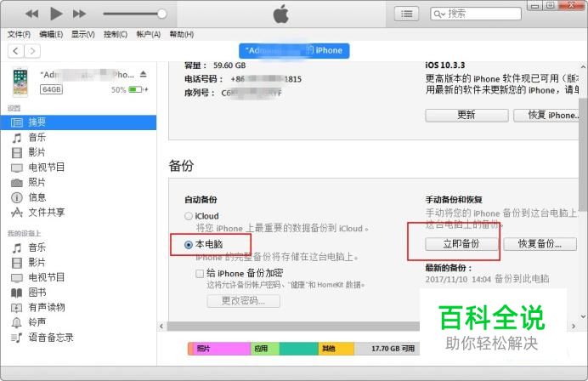Image resolution: width=588 pixels, height=381 pixels.
Task: Click the 恢复 iPhone button
Action: (x=546, y=116)
